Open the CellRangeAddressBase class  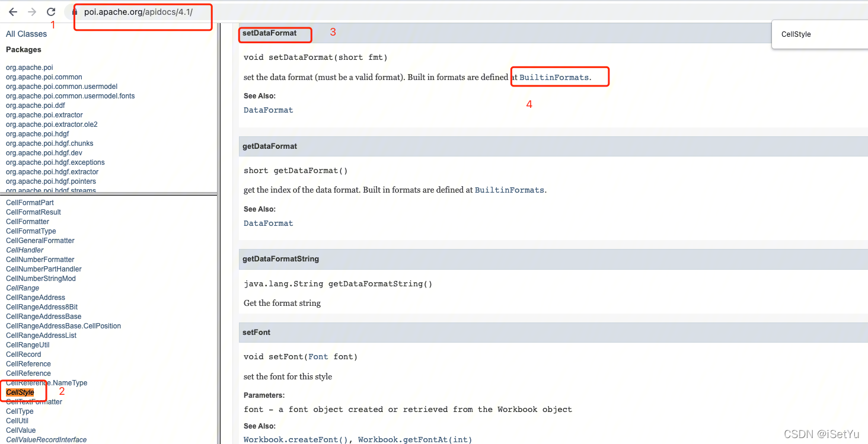point(44,317)
